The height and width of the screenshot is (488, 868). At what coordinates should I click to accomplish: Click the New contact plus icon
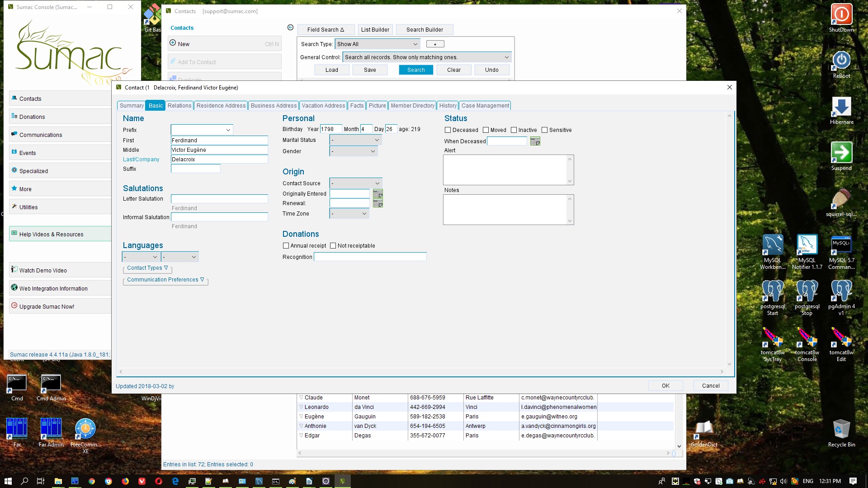(173, 43)
